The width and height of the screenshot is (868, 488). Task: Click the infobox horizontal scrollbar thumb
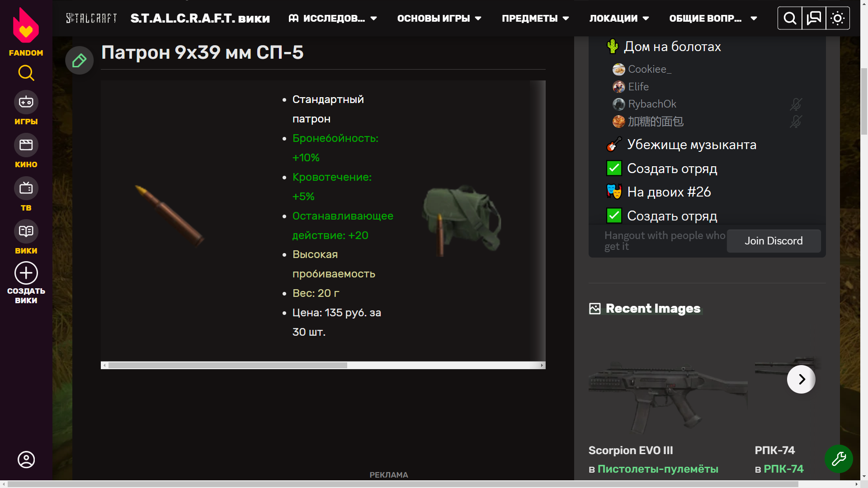(228, 365)
